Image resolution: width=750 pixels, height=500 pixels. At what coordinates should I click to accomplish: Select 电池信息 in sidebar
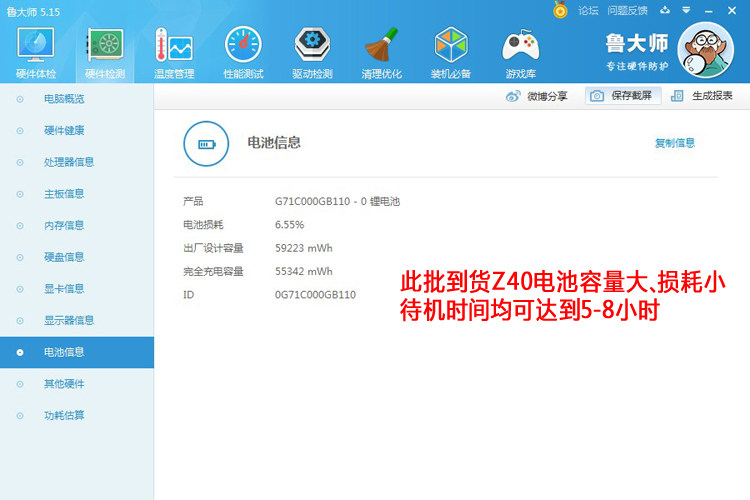tap(77, 352)
